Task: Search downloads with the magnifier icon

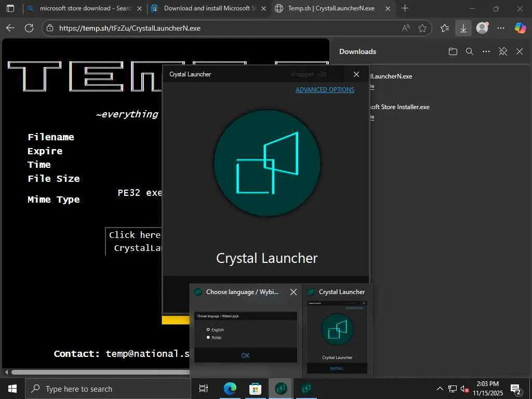Action: pyautogui.click(x=470, y=51)
